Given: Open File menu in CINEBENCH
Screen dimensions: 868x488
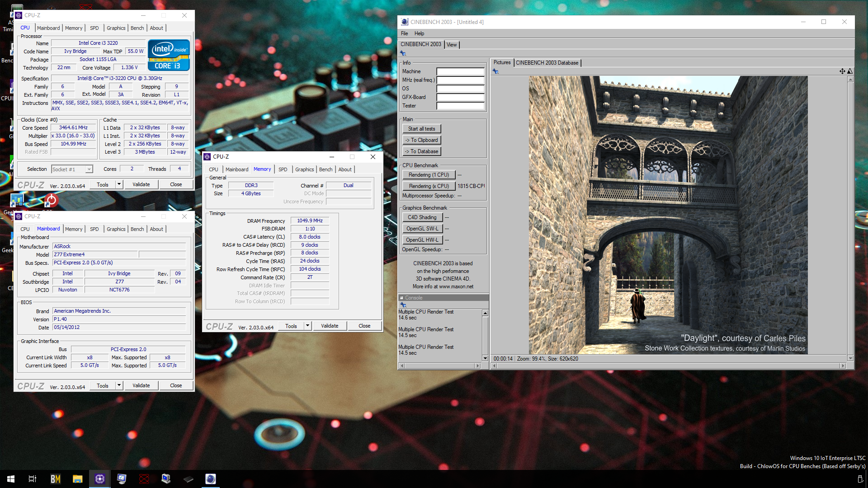Looking at the screenshot, I should click(404, 33).
